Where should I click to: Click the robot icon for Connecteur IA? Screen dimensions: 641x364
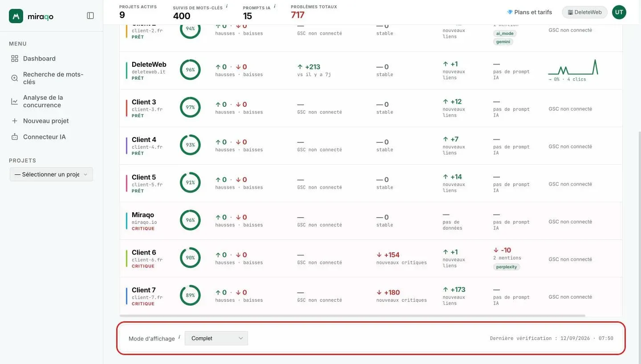click(x=15, y=137)
